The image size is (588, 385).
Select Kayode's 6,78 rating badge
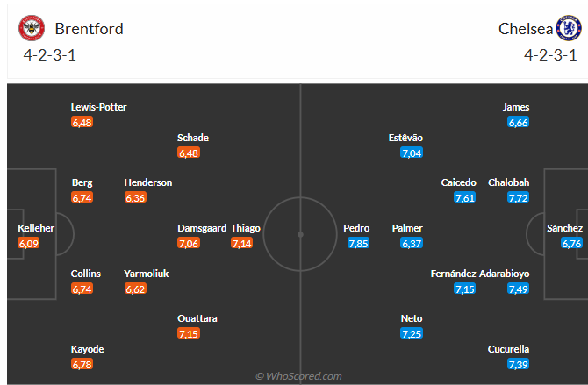click(x=82, y=364)
